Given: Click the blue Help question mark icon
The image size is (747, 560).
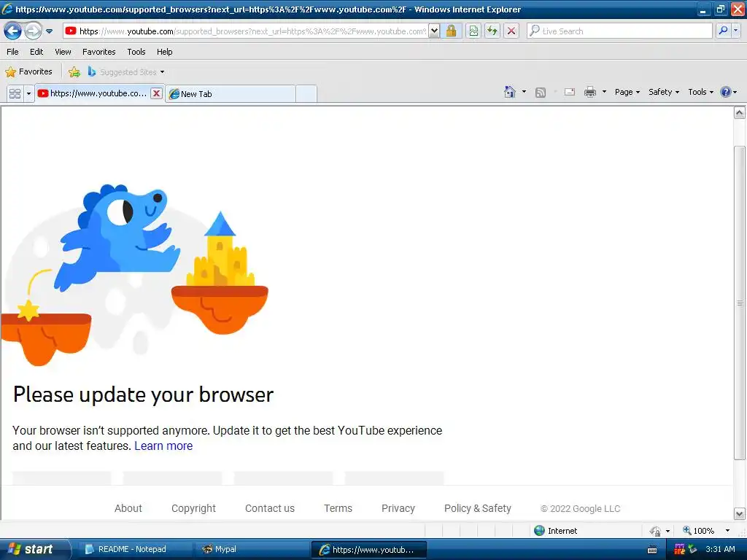Looking at the screenshot, I should pos(726,92).
